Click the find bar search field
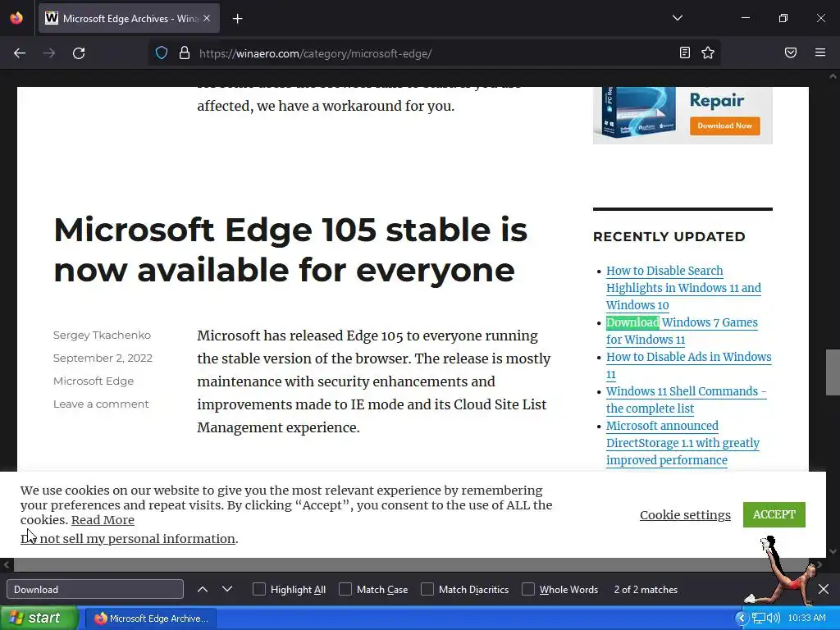840x630 pixels. click(95, 589)
